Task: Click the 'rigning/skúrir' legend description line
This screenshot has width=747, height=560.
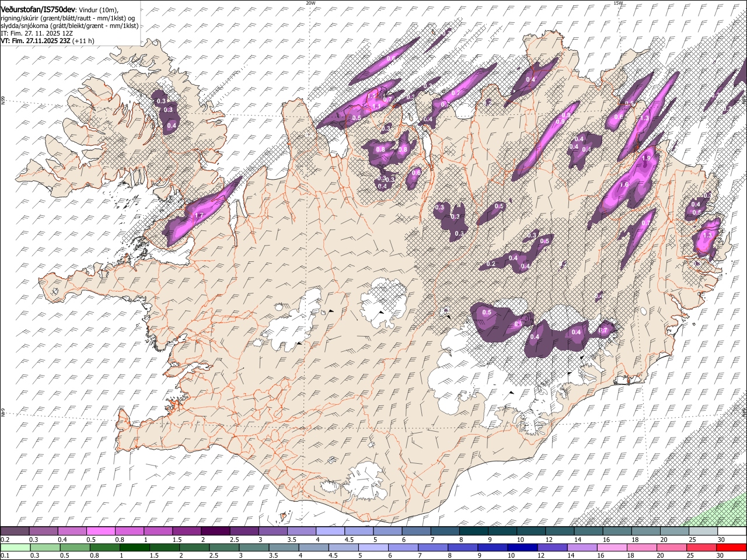Action: pyautogui.click(x=68, y=18)
